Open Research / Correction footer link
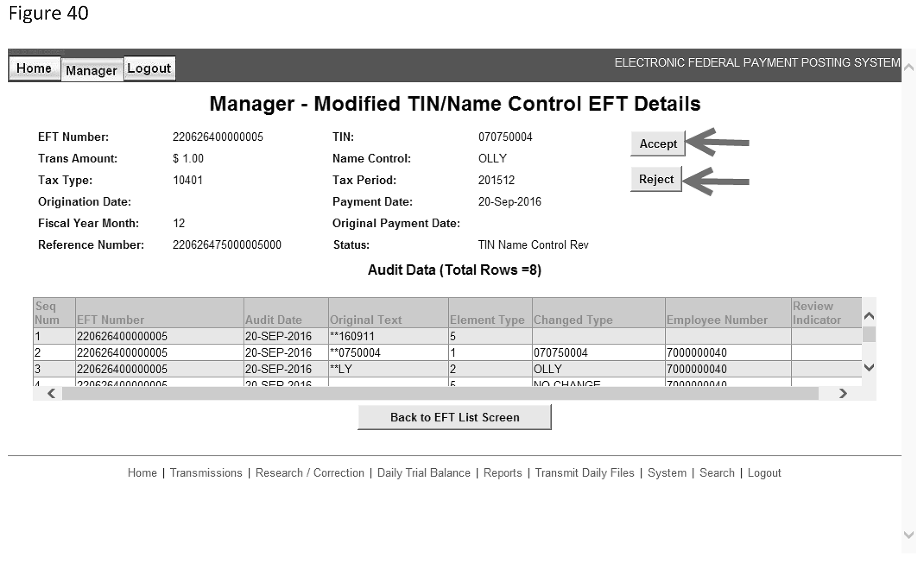This screenshot has height=561, width=924. coord(310,473)
